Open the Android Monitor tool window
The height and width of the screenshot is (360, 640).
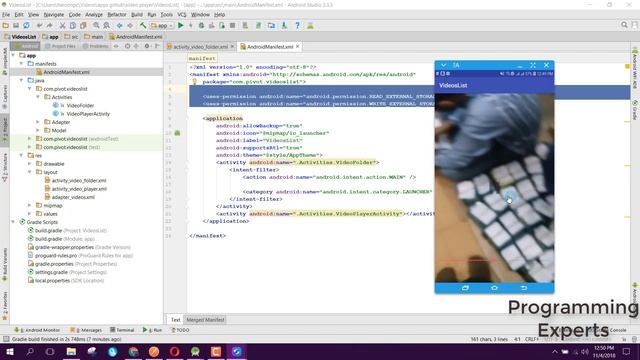37,330
